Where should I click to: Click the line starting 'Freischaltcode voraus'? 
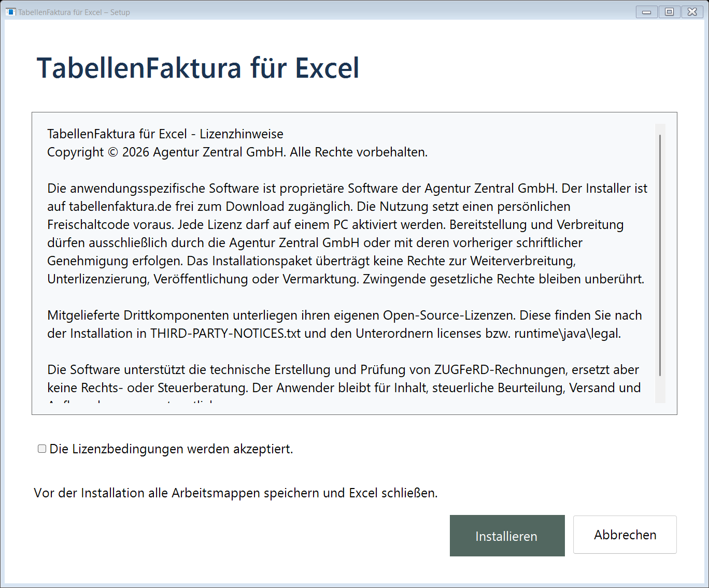(x=335, y=224)
